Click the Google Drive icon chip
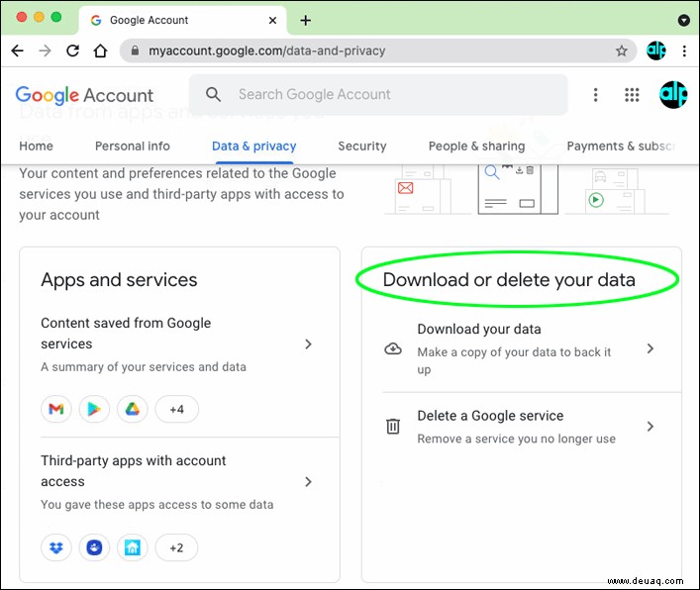700x590 pixels. [x=132, y=409]
